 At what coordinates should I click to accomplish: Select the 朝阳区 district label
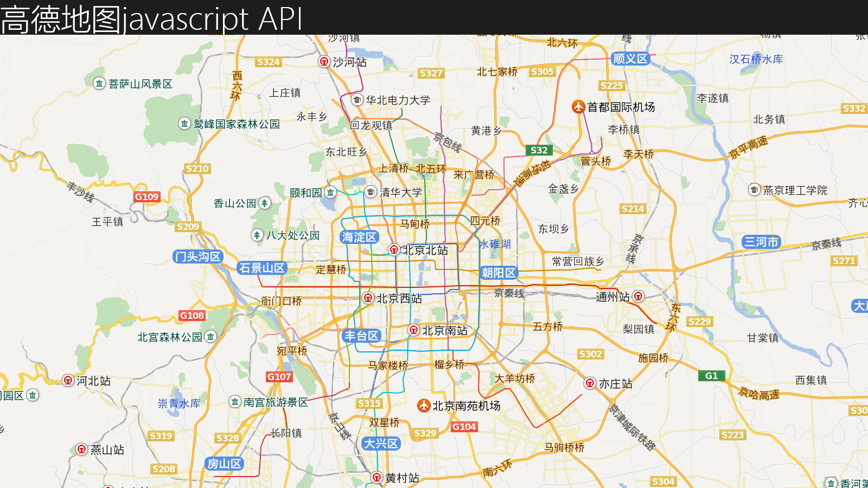499,273
